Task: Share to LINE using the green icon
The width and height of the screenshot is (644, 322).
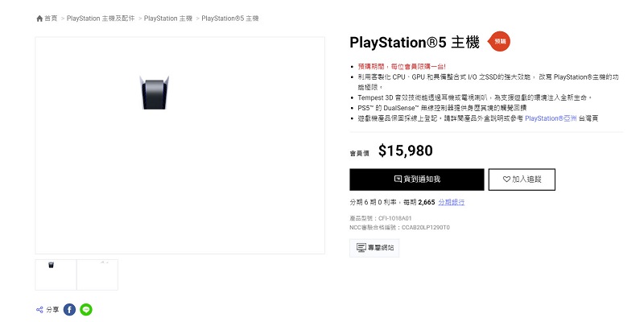Action: [86, 309]
